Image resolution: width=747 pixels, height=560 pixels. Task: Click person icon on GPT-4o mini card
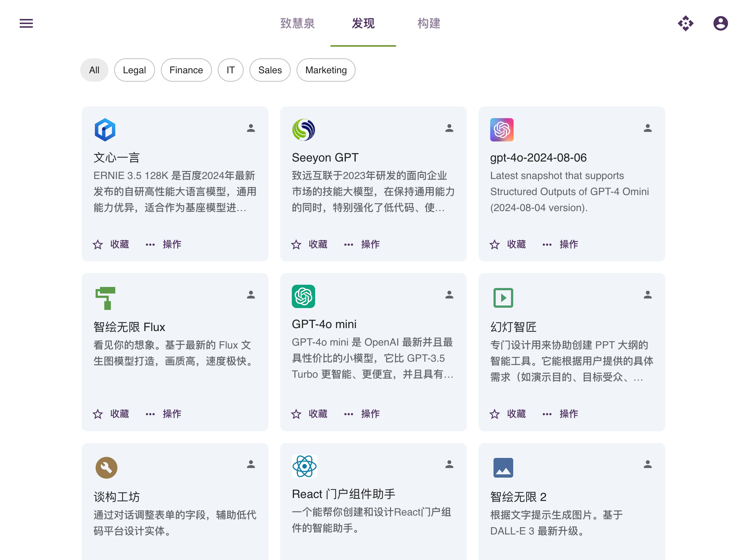(x=449, y=295)
